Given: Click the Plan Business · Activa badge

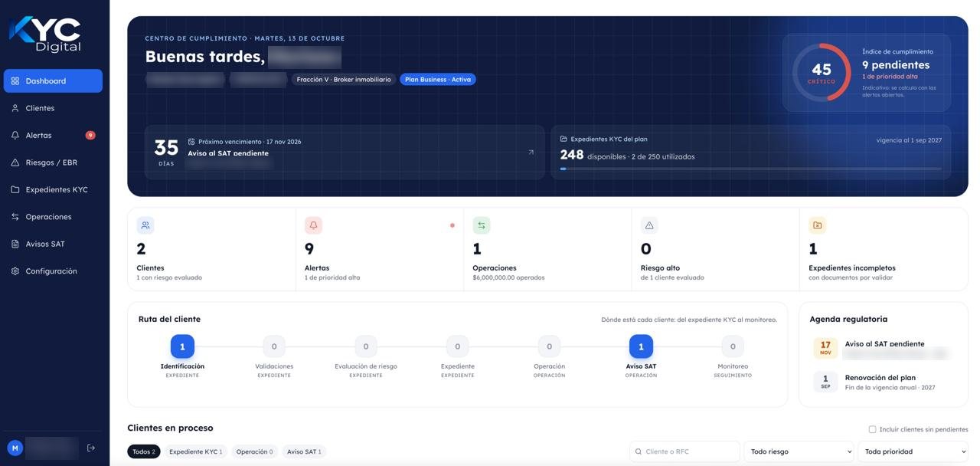Looking at the screenshot, I should (438, 79).
